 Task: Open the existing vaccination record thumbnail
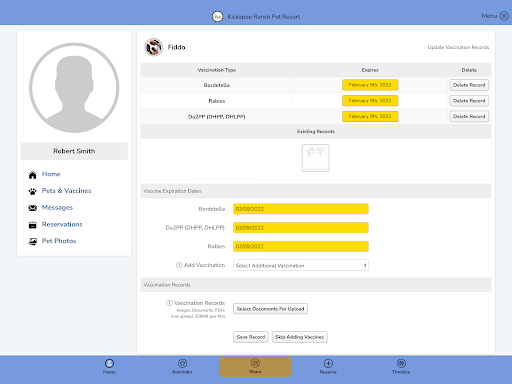click(316, 158)
